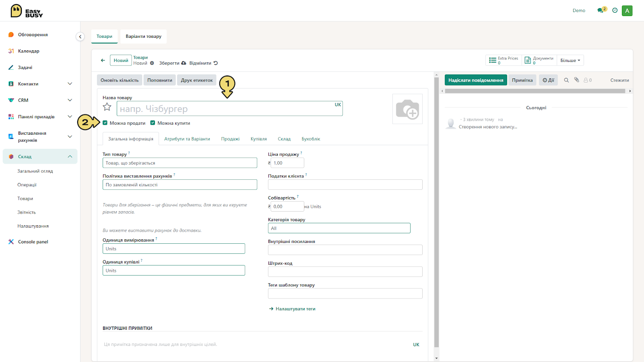Collapse the sidebar with the chevron button
This screenshot has width=644, height=362.
pos(80,37)
